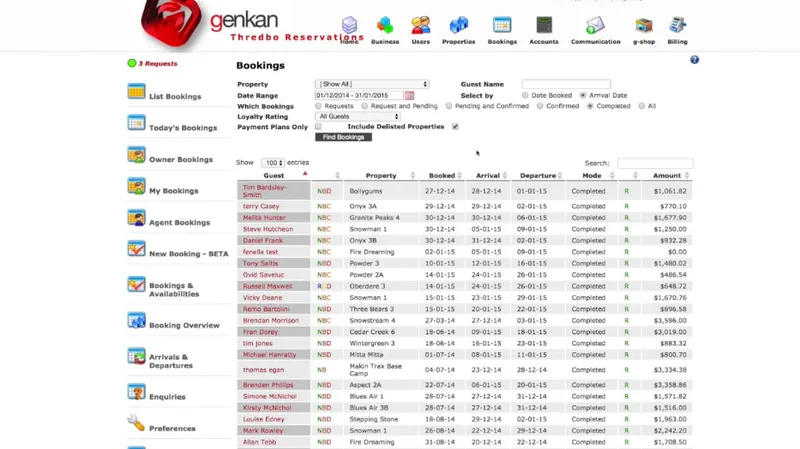Click the blue help question mark icon
This screenshot has width=800, height=449.
694,60
